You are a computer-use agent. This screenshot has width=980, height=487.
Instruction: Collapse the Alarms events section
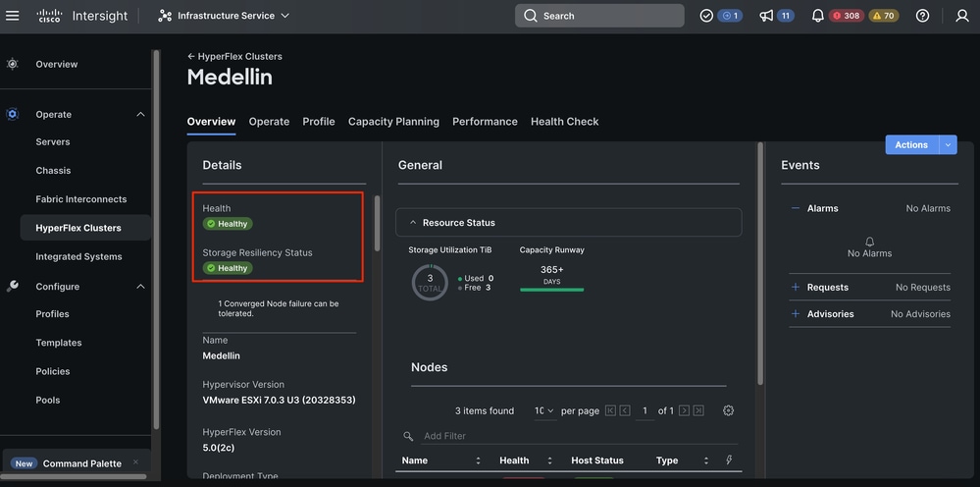(x=795, y=208)
